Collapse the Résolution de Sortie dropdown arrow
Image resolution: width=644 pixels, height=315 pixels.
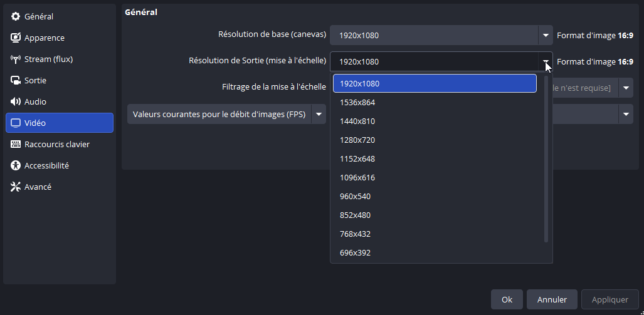pos(546,62)
